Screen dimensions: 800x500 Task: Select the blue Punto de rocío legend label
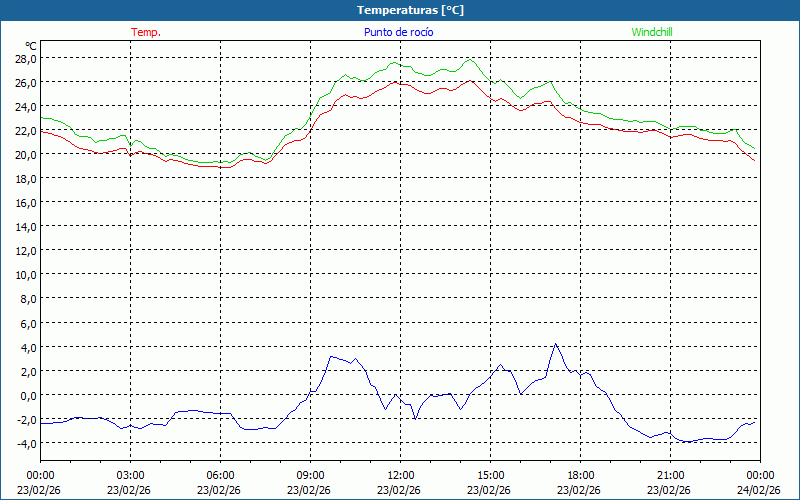pyautogui.click(x=398, y=32)
